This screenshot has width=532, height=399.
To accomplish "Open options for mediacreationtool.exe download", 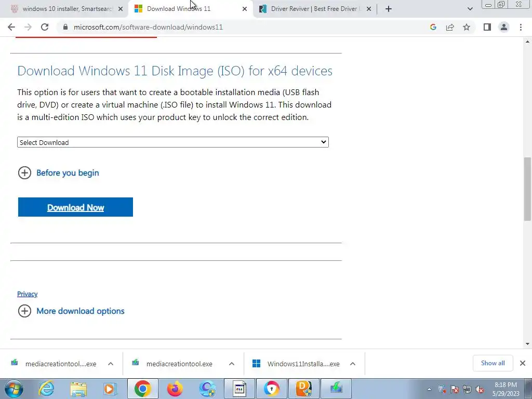I will pyautogui.click(x=232, y=364).
